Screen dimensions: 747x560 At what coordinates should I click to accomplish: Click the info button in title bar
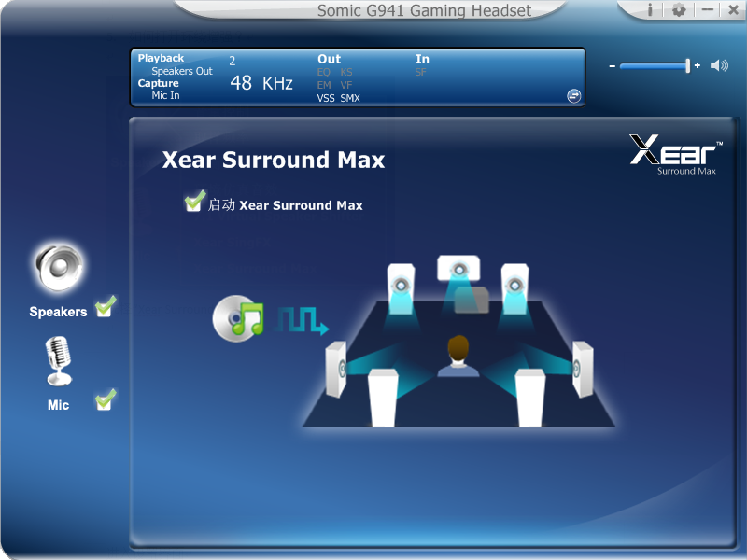(650, 9)
